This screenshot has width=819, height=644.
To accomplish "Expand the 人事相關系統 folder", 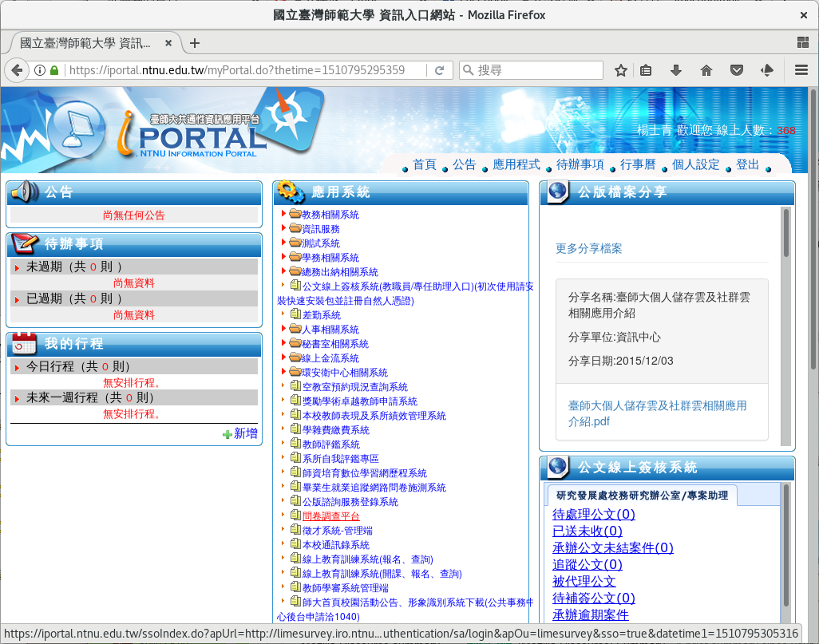I will click(283, 329).
